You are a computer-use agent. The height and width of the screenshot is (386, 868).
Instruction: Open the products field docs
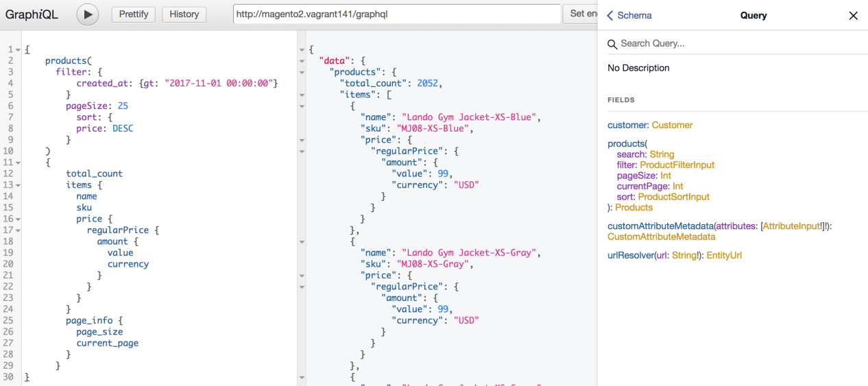click(625, 144)
